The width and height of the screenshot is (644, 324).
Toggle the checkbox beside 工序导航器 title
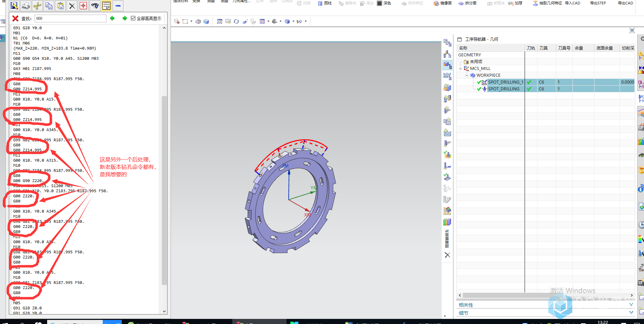[460, 39]
